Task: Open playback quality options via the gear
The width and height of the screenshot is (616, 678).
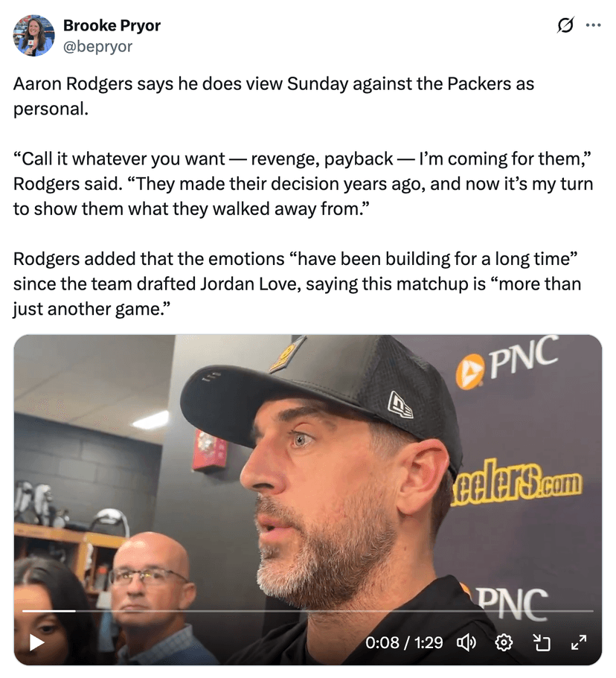Action: click(x=505, y=642)
